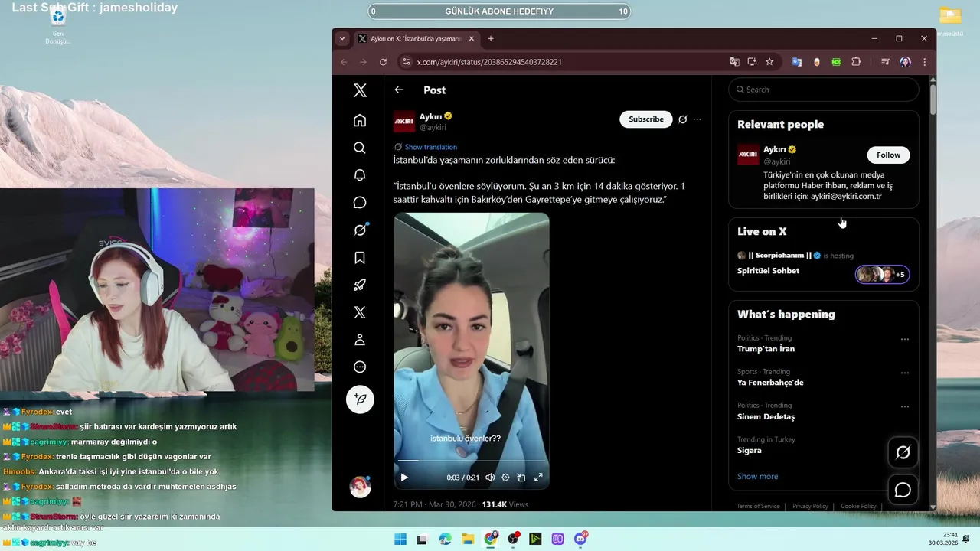Click the search field on X
This screenshot has height=551, width=980.
coord(823,90)
